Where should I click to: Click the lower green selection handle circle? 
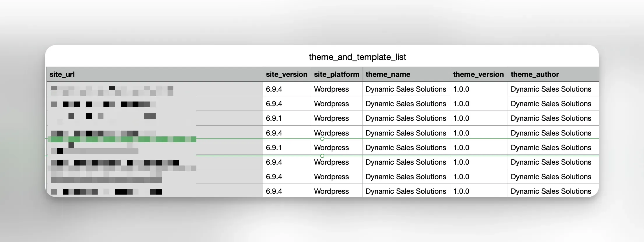[x=322, y=156]
